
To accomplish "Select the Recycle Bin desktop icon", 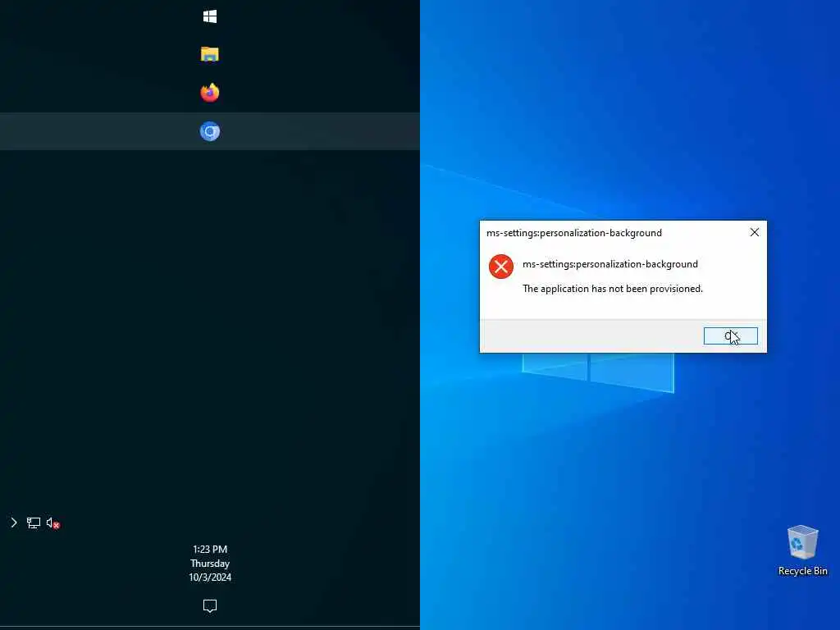I will [802, 550].
